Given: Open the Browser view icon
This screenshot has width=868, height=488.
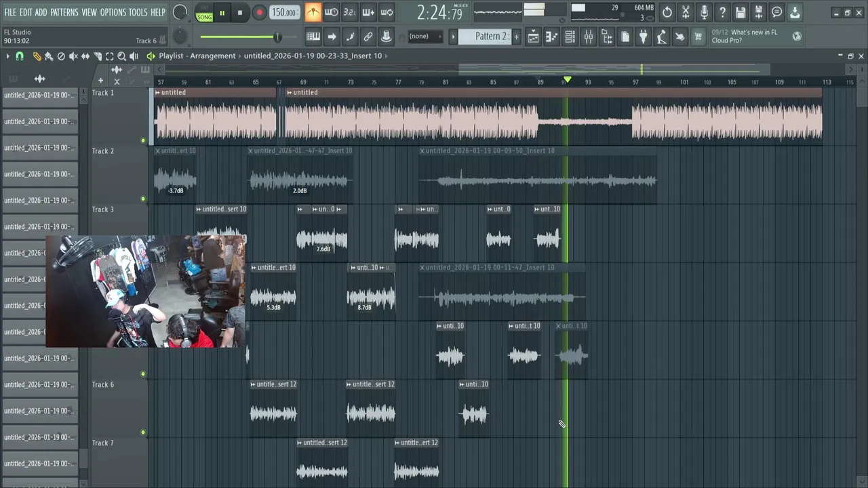Looking at the screenshot, I should [x=607, y=37].
